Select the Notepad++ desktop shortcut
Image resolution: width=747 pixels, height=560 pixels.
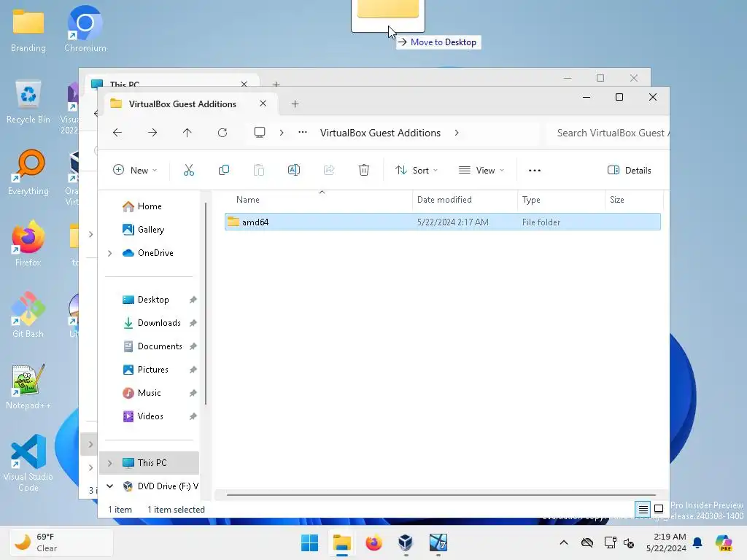[28, 386]
